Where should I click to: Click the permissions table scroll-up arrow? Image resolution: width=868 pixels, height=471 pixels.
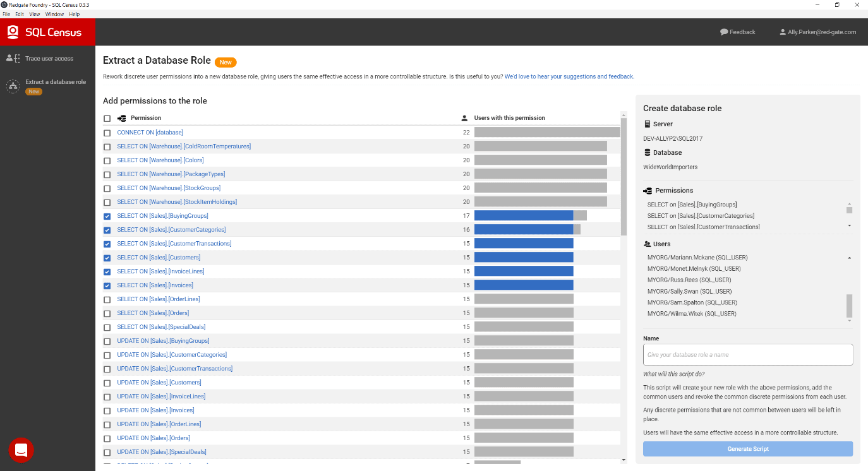pyautogui.click(x=624, y=114)
